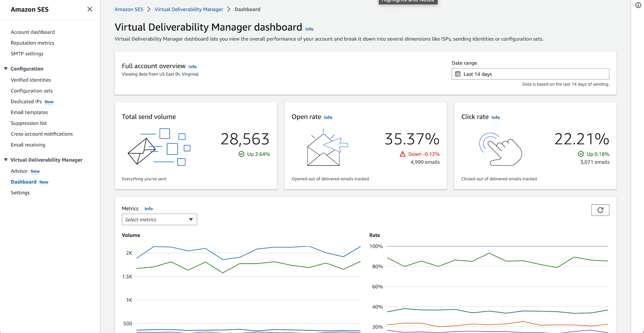Click the Volume chart heading

pos(131,235)
